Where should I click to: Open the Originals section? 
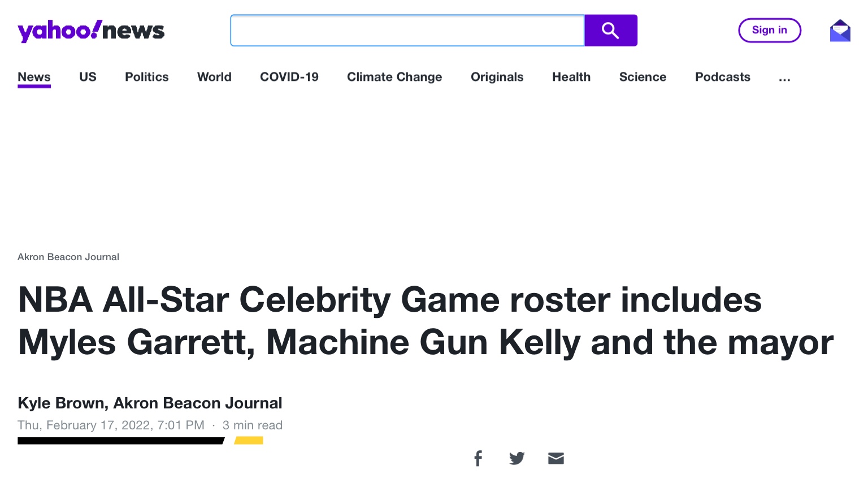[x=497, y=77]
